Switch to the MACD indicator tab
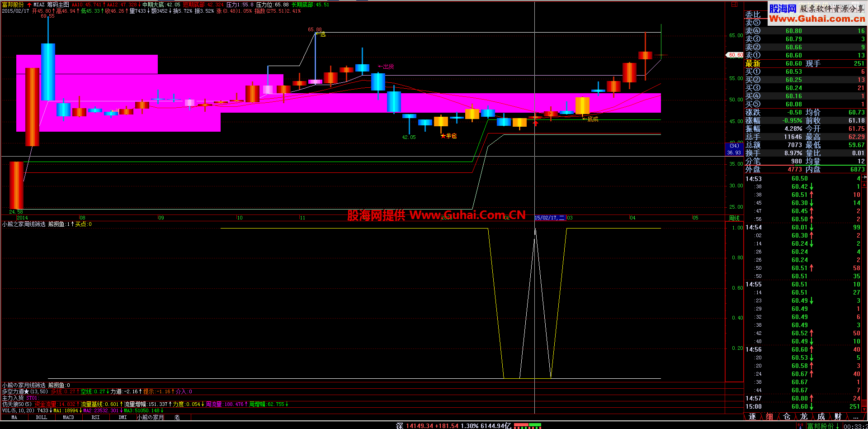The width and height of the screenshot is (868, 429). click(x=68, y=417)
